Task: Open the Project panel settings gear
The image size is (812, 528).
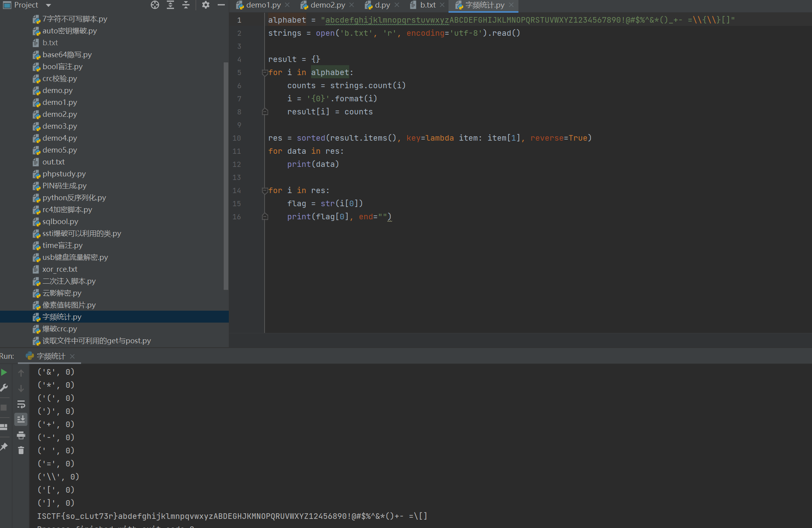Action: (205, 5)
